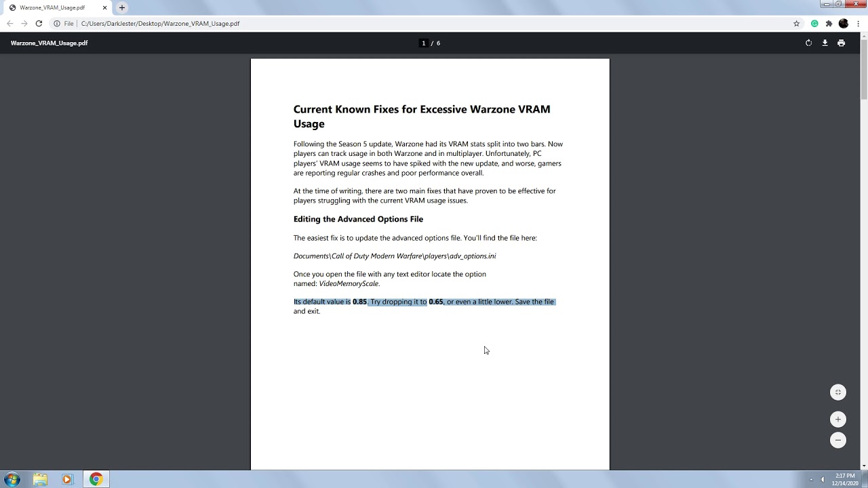Launch Windows Media Player from taskbar
This screenshot has height=488, width=868.
point(66,479)
